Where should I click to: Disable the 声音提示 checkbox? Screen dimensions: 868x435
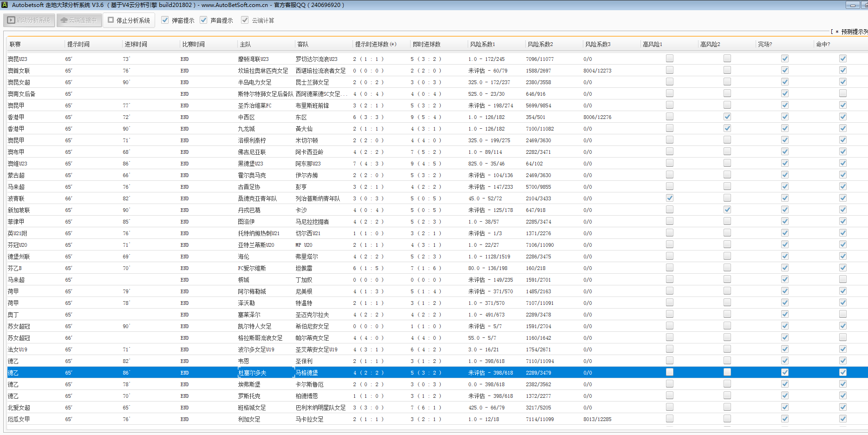click(203, 20)
